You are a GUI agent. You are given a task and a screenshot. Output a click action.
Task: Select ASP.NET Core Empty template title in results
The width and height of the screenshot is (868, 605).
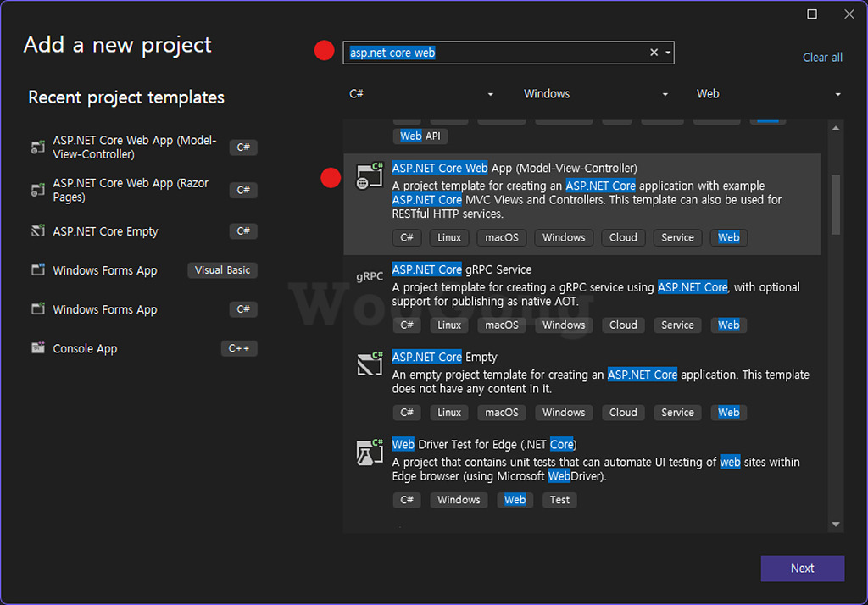tap(444, 357)
